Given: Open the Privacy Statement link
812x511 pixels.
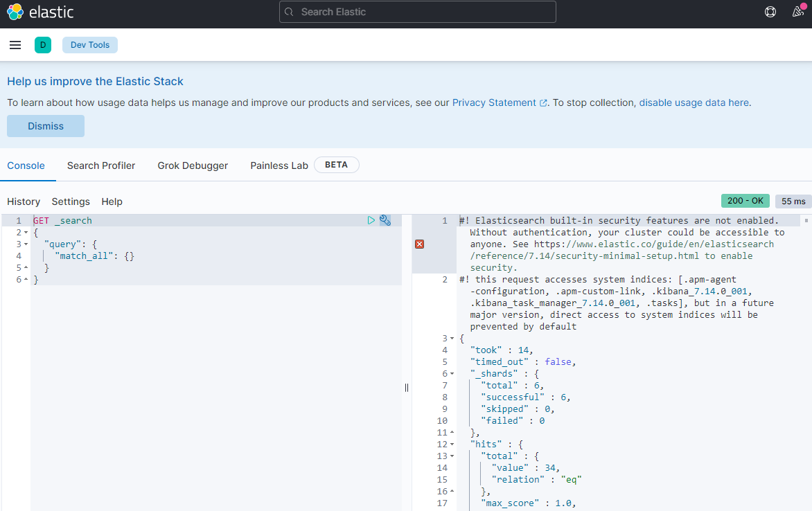Looking at the screenshot, I should click(x=494, y=102).
